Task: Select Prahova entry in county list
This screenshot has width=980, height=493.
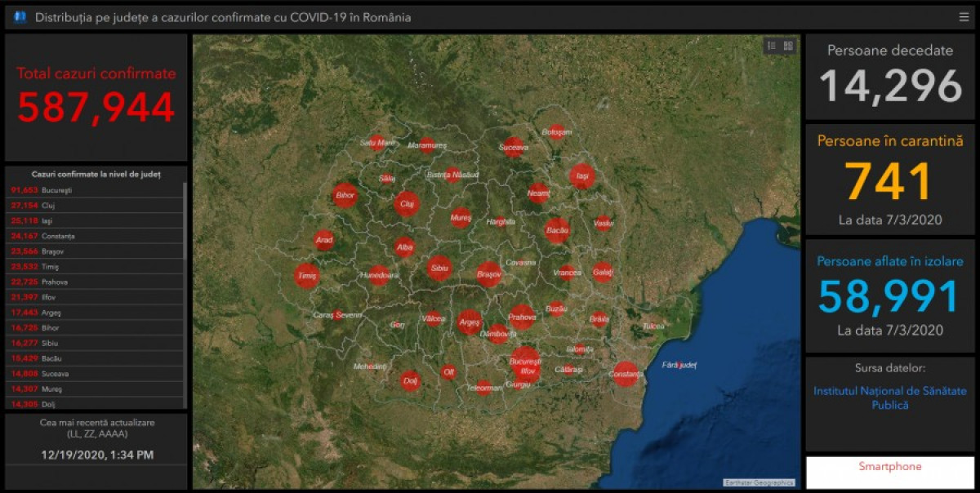Action: (96, 282)
